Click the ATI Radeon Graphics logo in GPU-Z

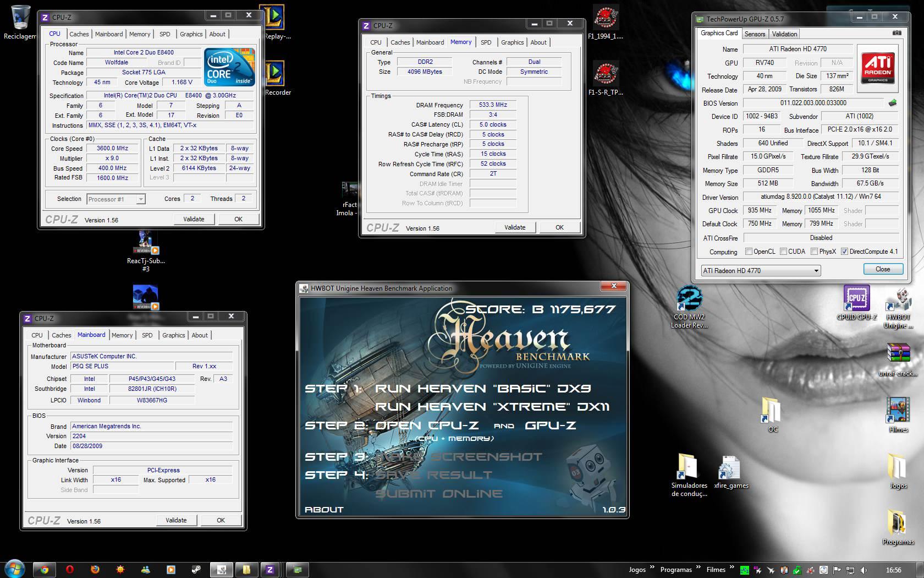pos(878,68)
